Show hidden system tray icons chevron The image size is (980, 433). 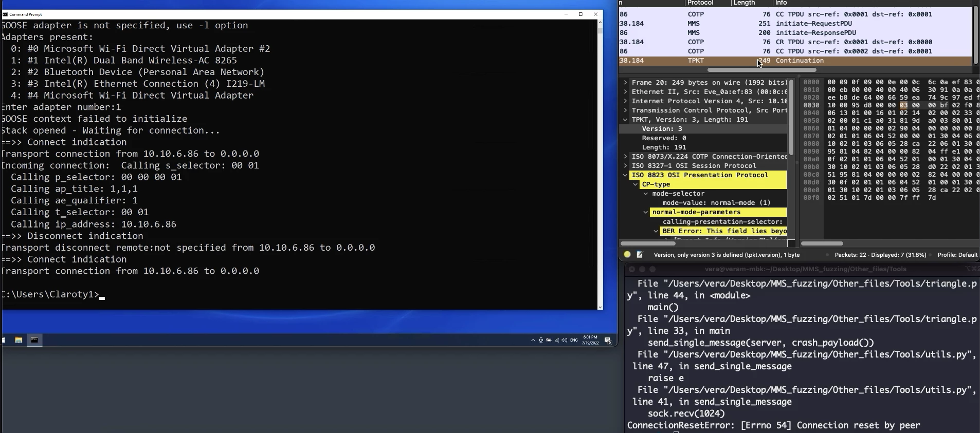pyautogui.click(x=533, y=341)
